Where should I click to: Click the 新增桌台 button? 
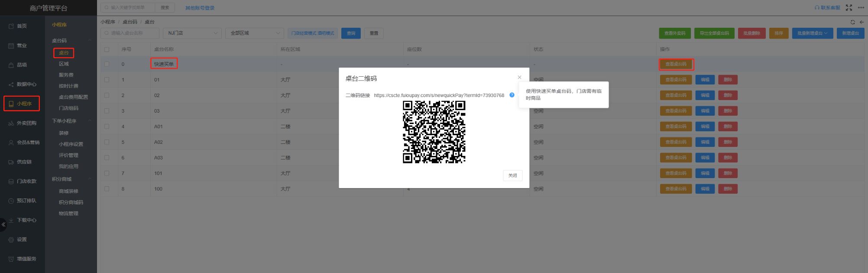click(850, 33)
